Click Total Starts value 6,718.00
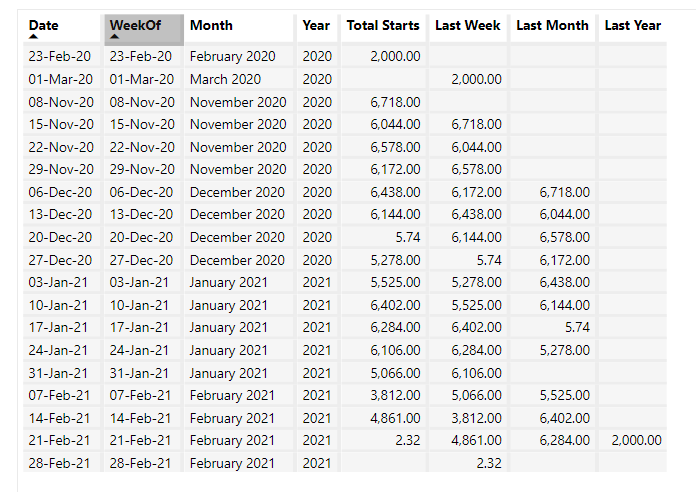Screen dimensions: 696x492 coord(395,102)
